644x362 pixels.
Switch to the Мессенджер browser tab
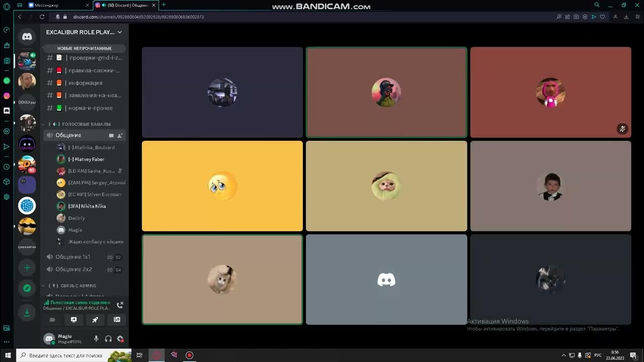[x=58, y=5]
